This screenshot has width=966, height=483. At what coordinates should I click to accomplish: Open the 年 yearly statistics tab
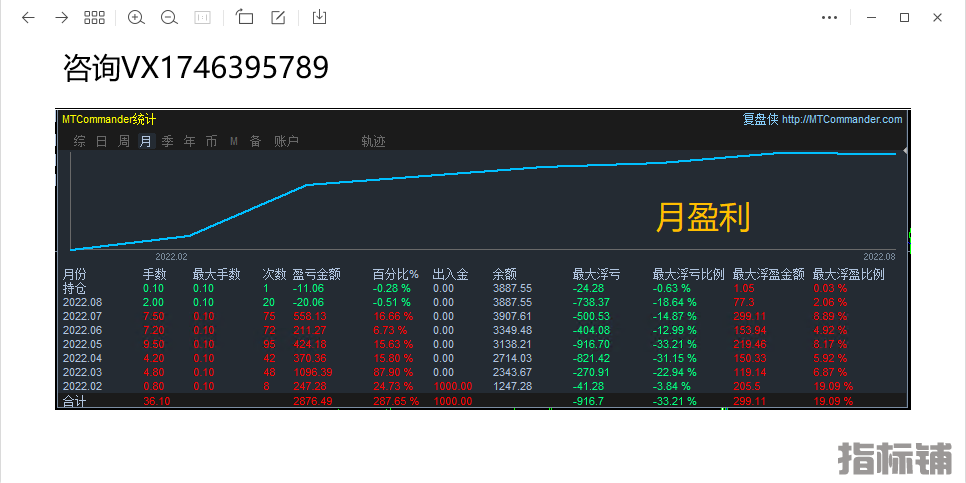point(190,142)
